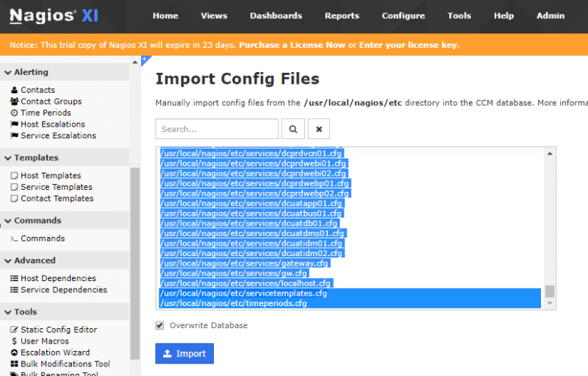
Task: Open the Static Config Editor link
Action: (59, 330)
